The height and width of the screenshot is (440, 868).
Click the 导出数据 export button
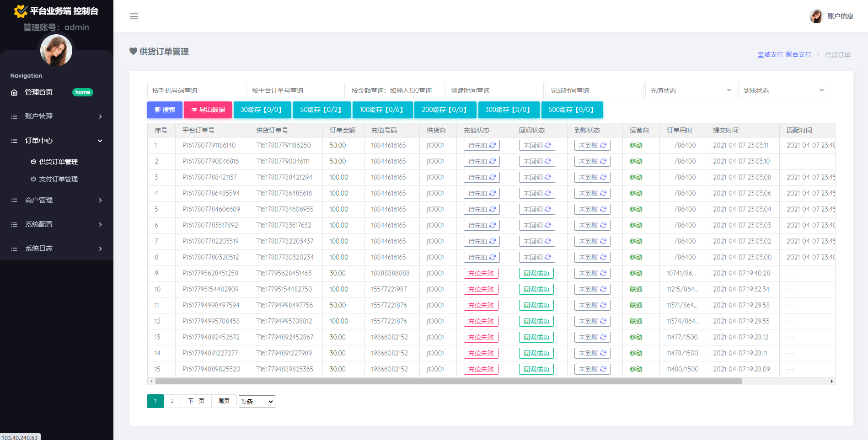208,110
